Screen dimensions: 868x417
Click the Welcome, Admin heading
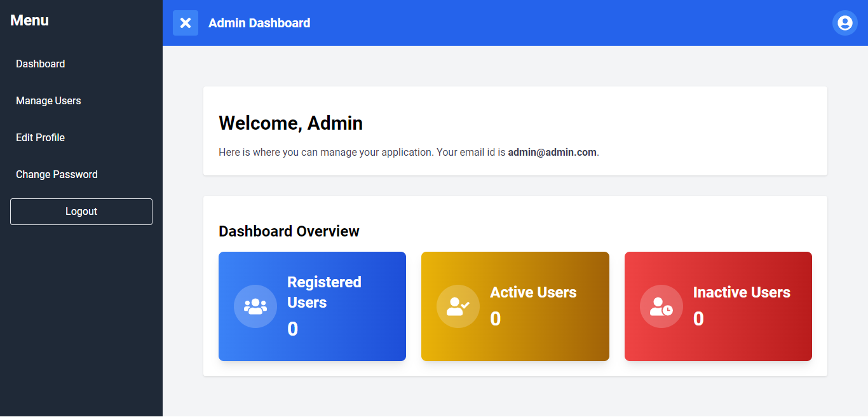290,123
